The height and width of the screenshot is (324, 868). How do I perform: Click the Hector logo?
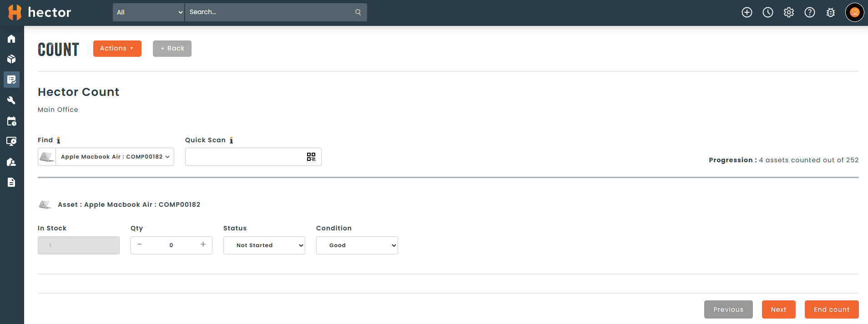pos(40,12)
